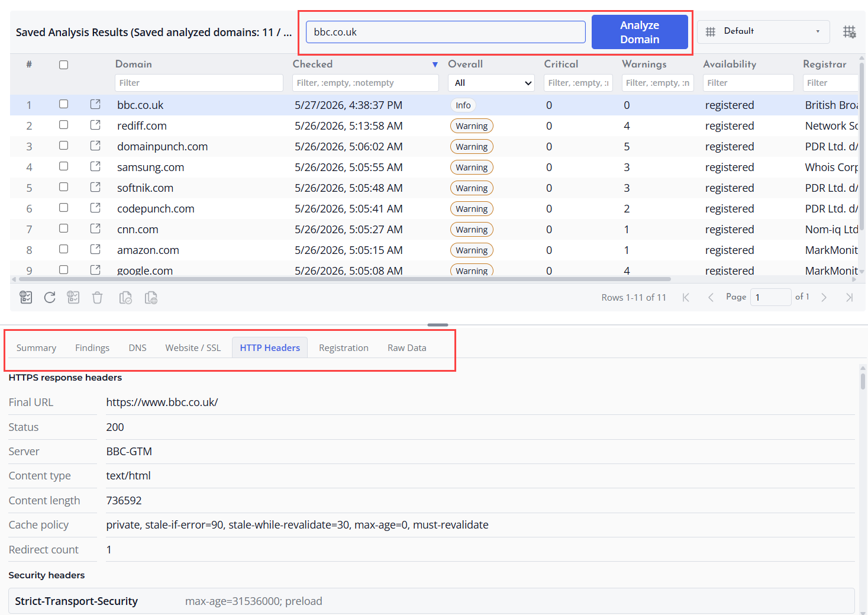The image size is (868, 615).
Task: Go to first page of results
Action: 686,297
